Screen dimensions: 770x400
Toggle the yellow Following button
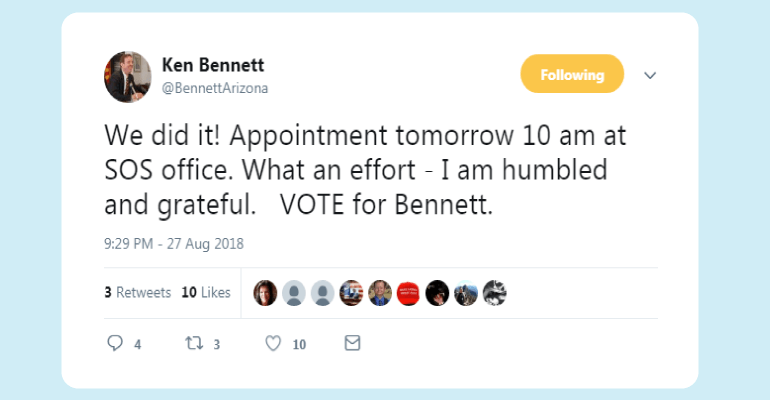(x=572, y=75)
